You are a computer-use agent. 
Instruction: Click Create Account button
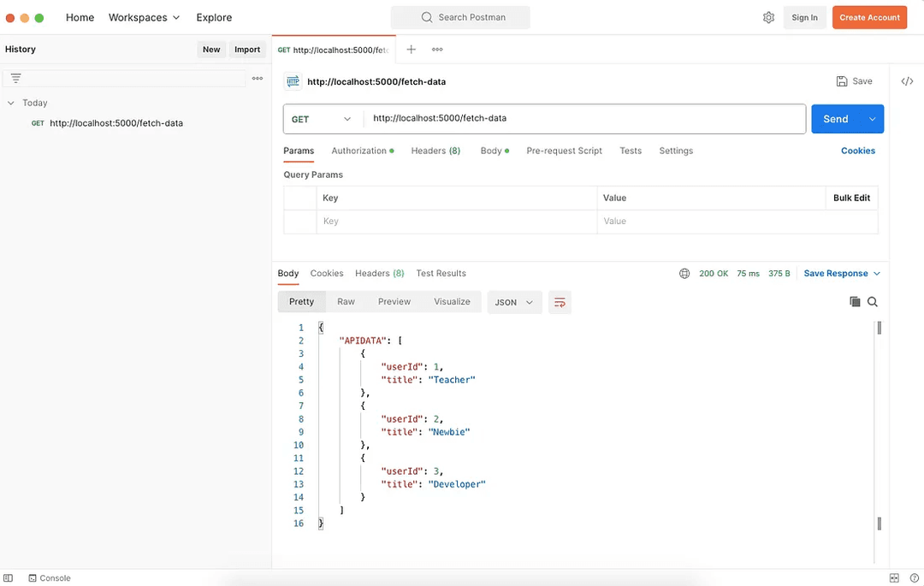click(x=870, y=18)
